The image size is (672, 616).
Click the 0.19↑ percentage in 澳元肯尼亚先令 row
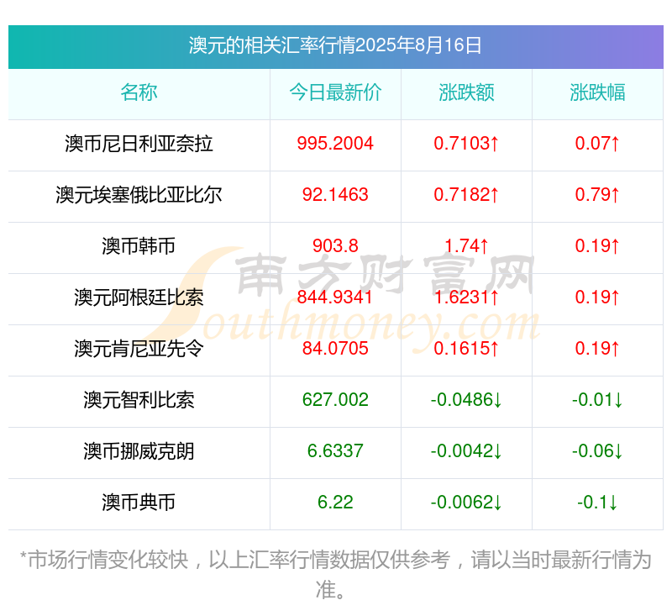tap(597, 349)
